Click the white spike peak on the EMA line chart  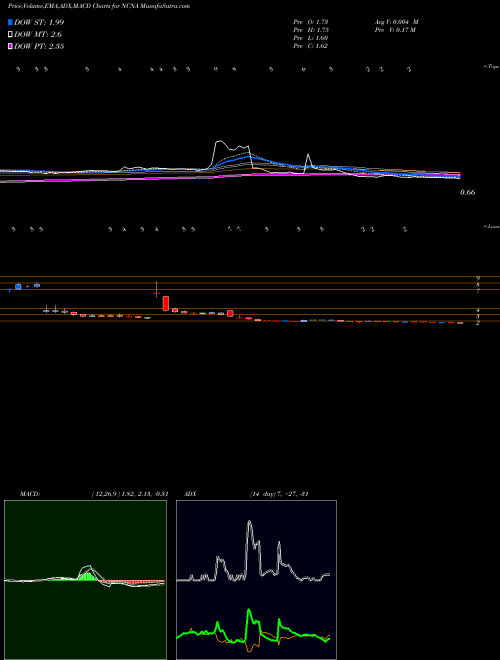pos(218,142)
